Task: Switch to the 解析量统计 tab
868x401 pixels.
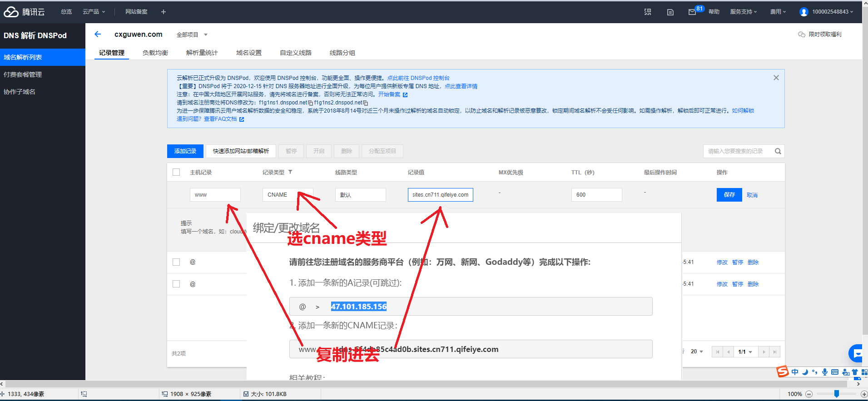Action: (202, 53)
